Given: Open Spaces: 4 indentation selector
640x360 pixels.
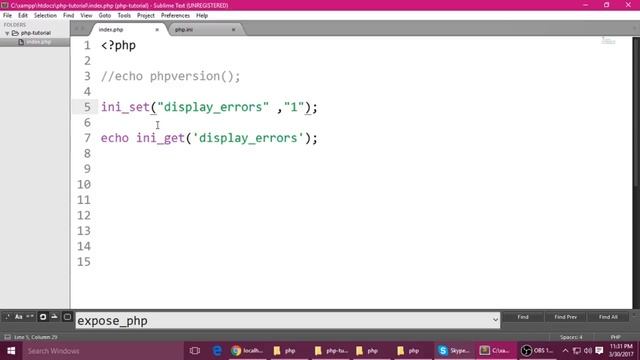Looking at the screenshot, I should point(571,337).
